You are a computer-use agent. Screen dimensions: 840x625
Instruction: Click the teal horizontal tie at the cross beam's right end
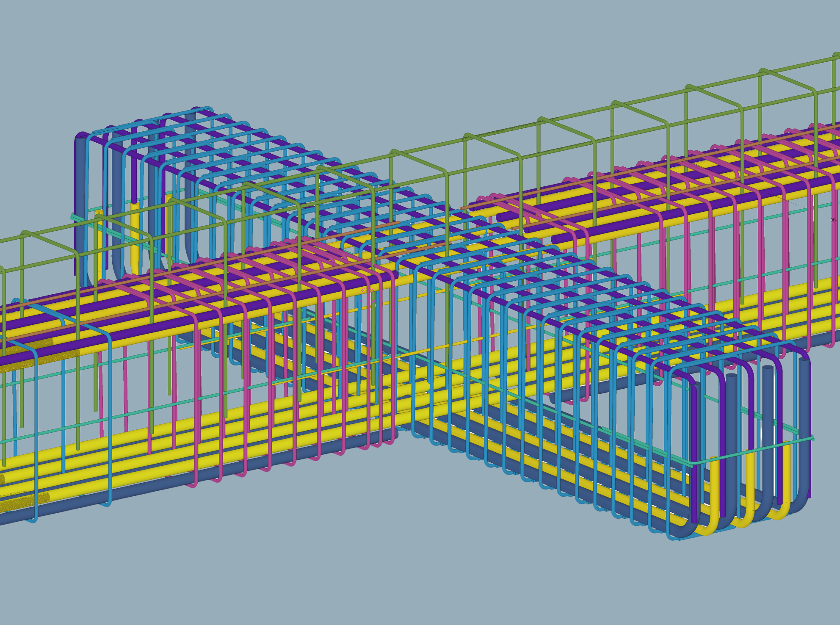coord(754,451)
